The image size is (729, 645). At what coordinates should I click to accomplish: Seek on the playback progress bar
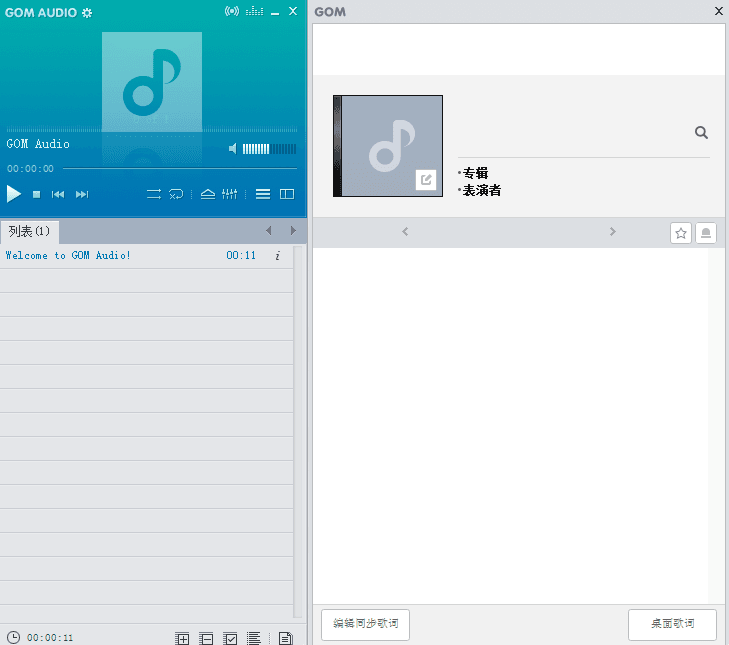pyautogui.click(x=180, y=168)
